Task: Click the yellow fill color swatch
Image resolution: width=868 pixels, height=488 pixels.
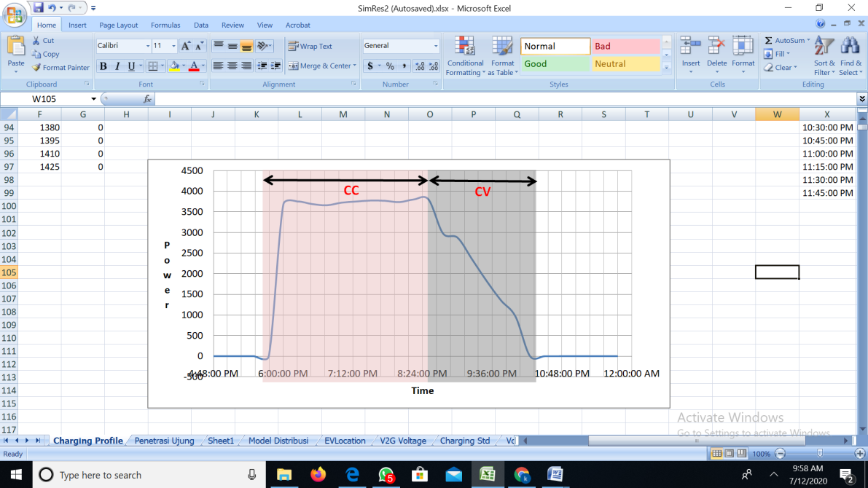Action: click(173, 66)
